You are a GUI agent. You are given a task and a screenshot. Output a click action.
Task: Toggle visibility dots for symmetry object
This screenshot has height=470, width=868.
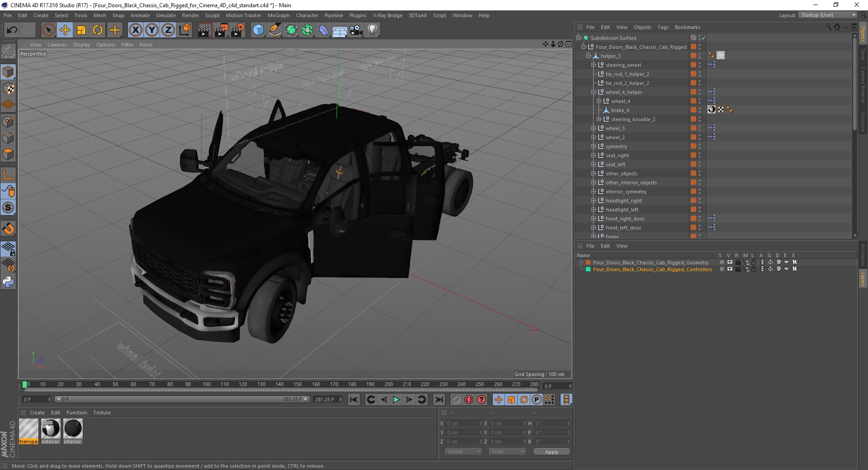(x=699, y=146)
